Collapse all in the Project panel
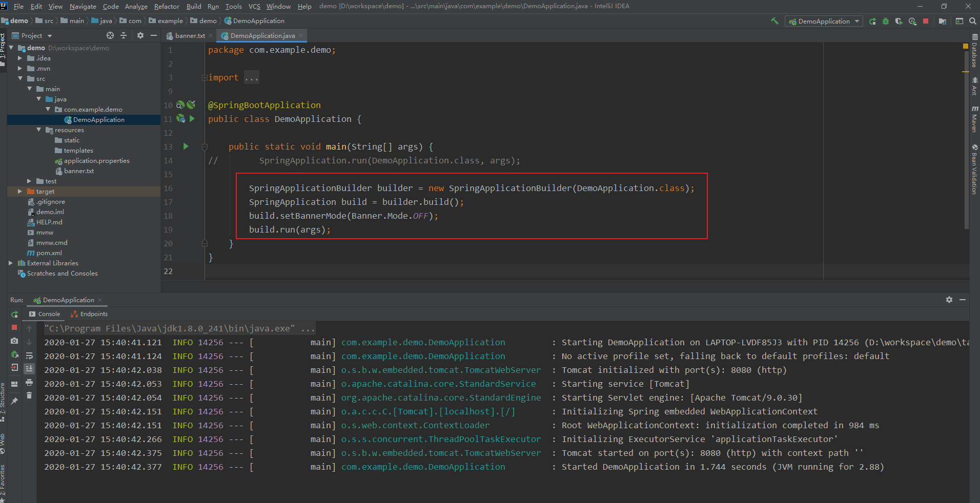The height and width of the screenshot is (503, 980). coord(124,35)
